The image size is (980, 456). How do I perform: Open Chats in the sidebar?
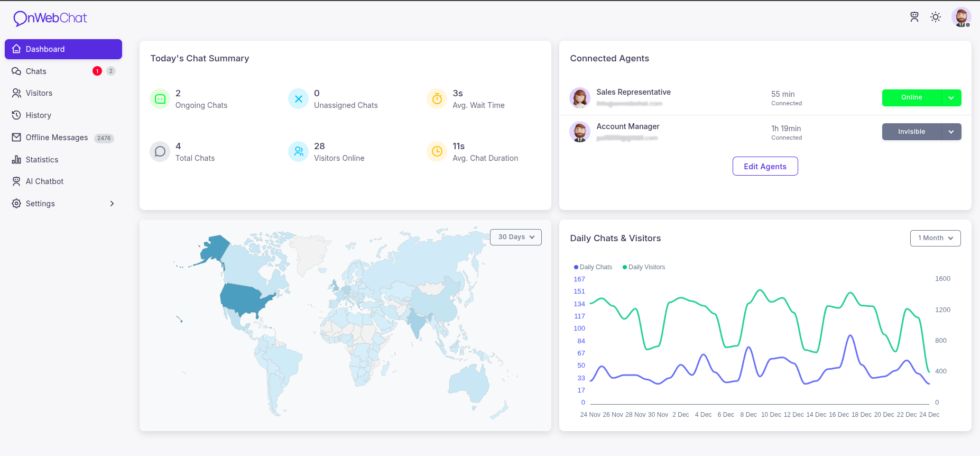click(36, 71)
